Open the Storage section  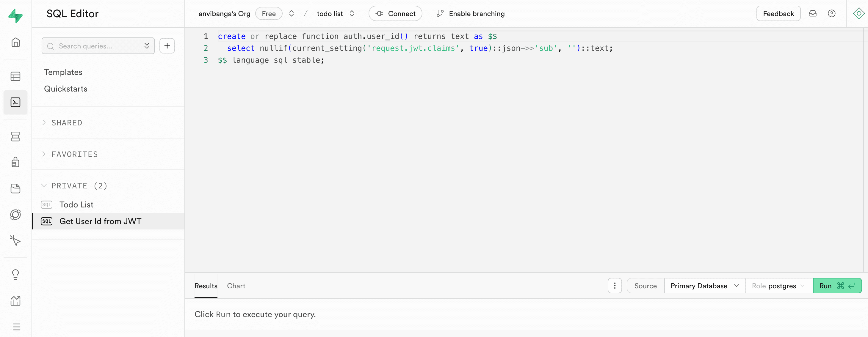[15, 188]
